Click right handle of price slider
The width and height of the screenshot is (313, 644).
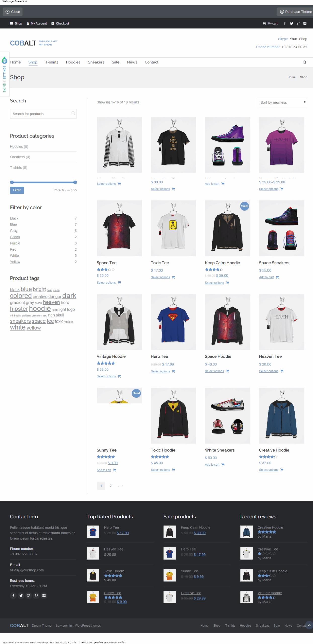pyautogui.click(x=75, y=182)
